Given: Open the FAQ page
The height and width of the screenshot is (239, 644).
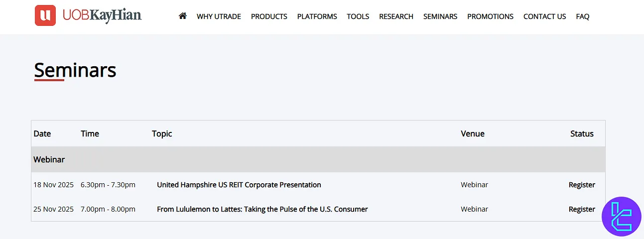Looking at the screenshot, I should [582, 16].
